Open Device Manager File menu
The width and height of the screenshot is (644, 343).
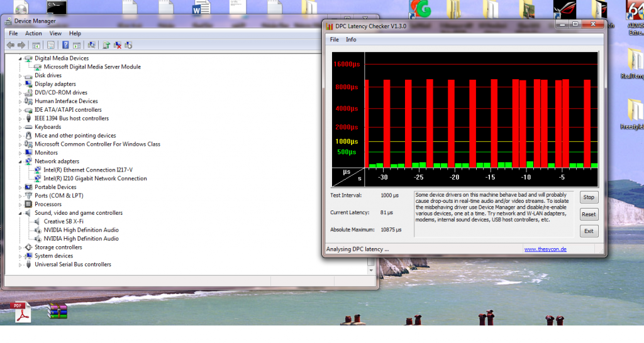coord(14,33)
